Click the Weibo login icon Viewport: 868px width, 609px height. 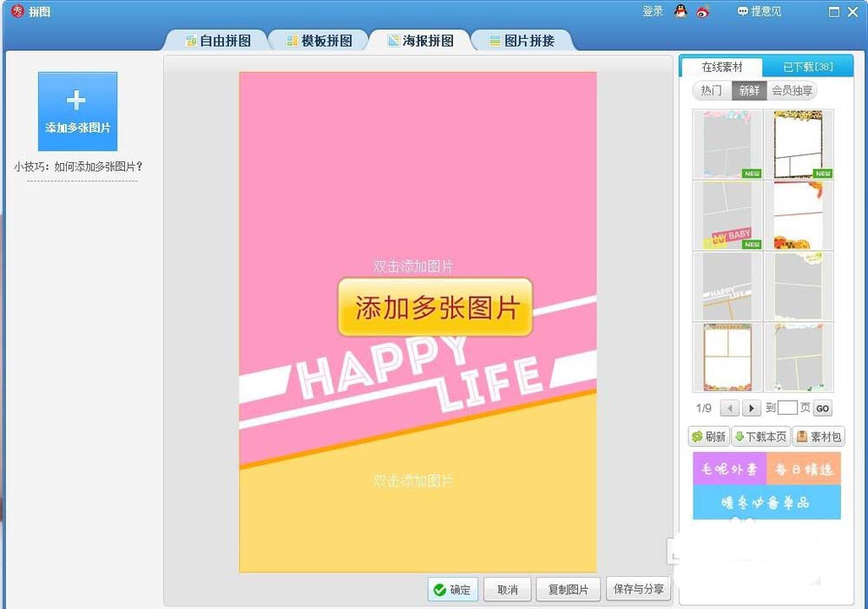703,11
